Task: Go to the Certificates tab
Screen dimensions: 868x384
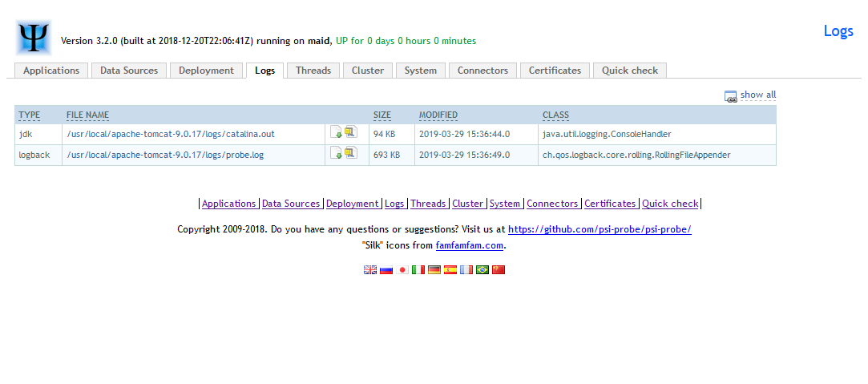Action: click(x=555, y=71)
